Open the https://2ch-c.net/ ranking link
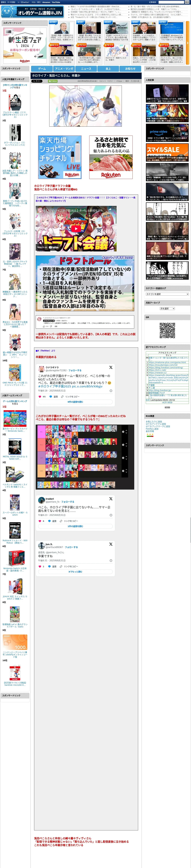Image resolution: width=191 pixels, height=868 pixels. [x=157, y=370]
